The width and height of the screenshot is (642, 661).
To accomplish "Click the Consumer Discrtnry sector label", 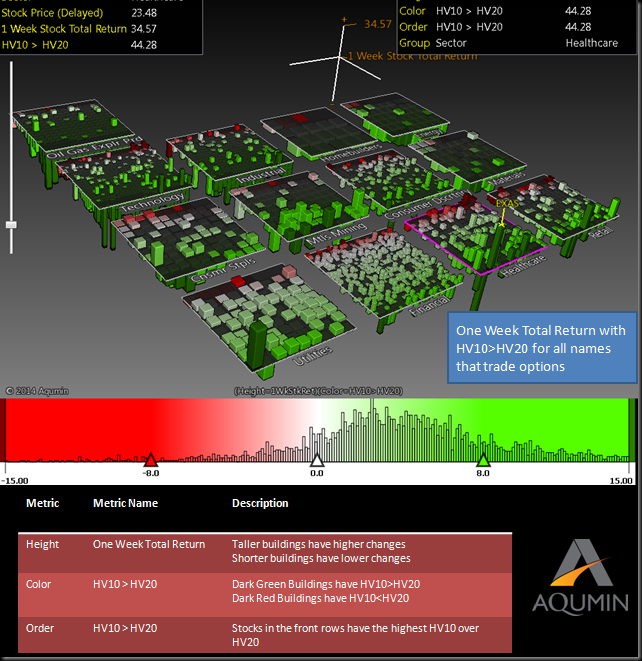I will tap(426, 204).
